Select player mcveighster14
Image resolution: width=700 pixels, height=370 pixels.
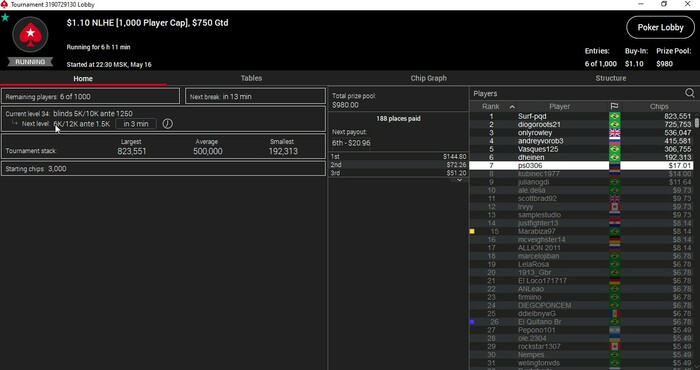click(x=581, y=240)
